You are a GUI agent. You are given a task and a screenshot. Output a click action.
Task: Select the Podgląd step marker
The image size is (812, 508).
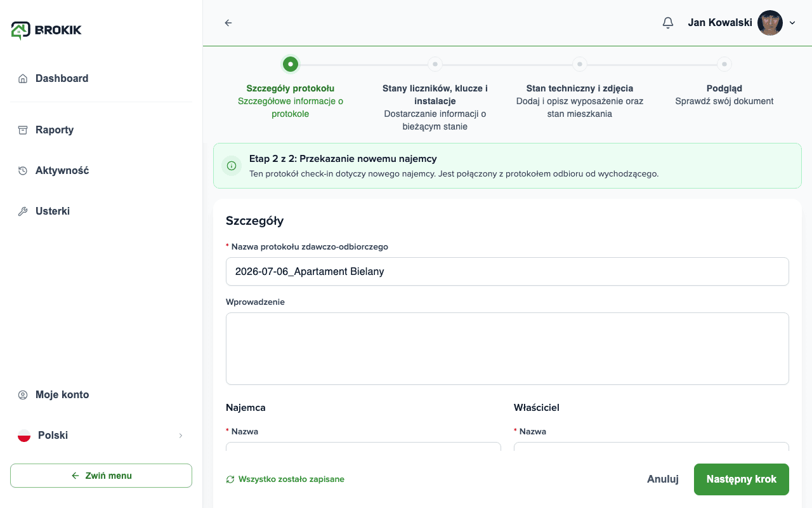click(x=724, y=64)
